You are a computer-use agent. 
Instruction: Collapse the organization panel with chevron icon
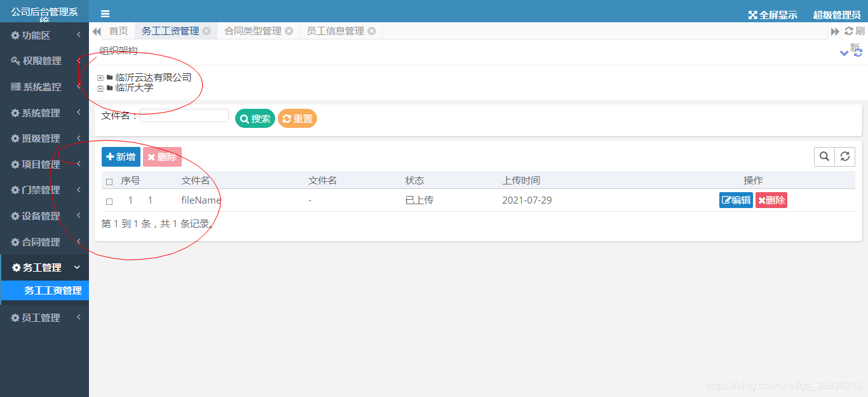click(x=844, y=53)
